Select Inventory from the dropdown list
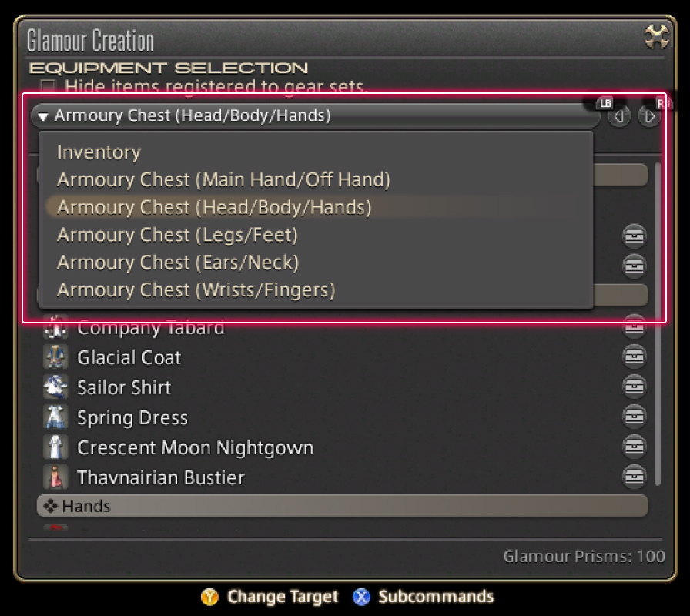The width and height of the screenshot is (690, 616). pyautogui.click(x=99, y=152)
